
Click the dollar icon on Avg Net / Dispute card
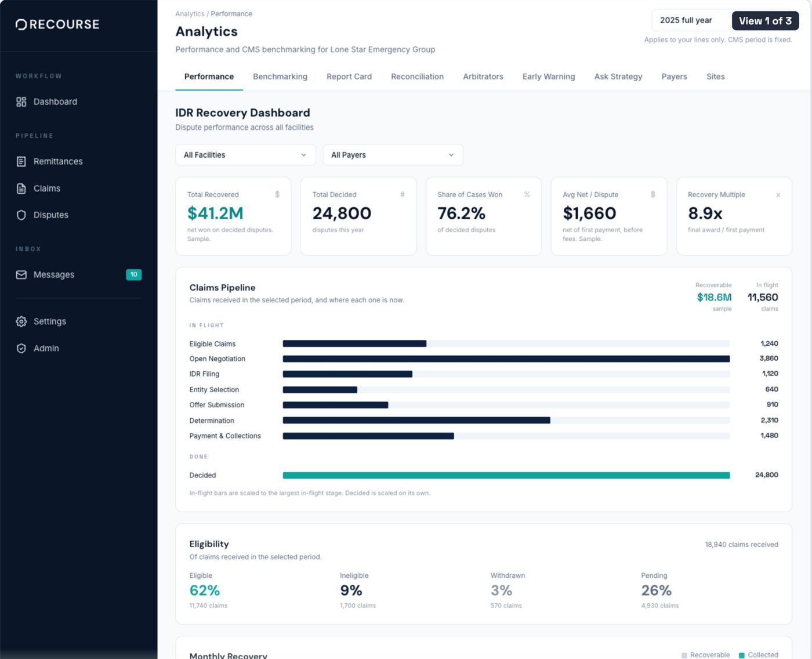tap(653, 195)
